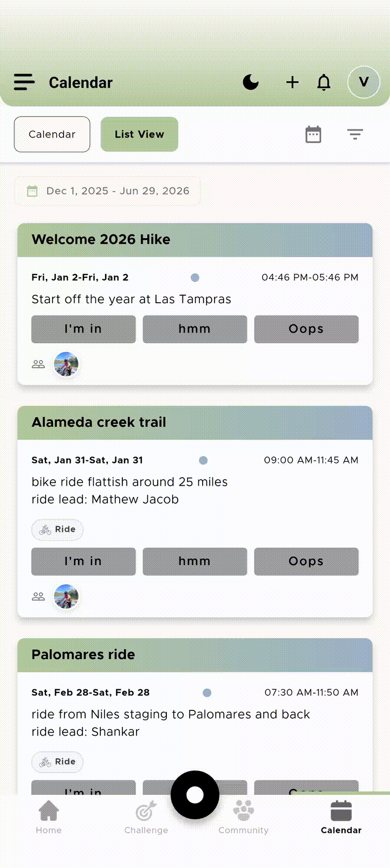Choose "hmm" for Welcome 2026 Hike
The width and height of the screenshot is (390, 868).
pos(194,329)
